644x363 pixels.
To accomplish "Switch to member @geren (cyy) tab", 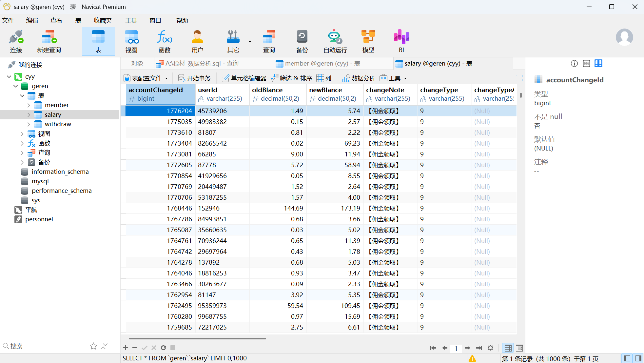I will pos(322,64).
